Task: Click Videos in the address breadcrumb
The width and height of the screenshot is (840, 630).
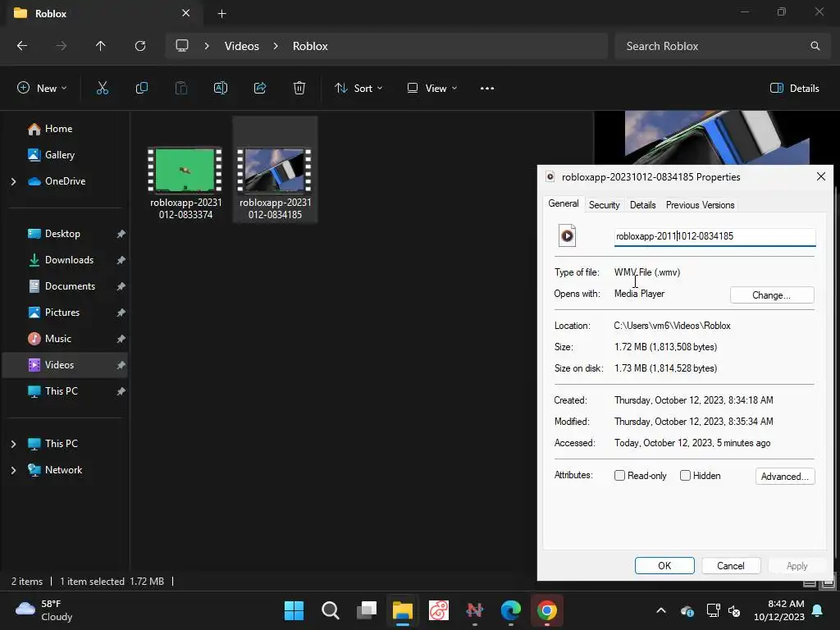Action: 242,46
